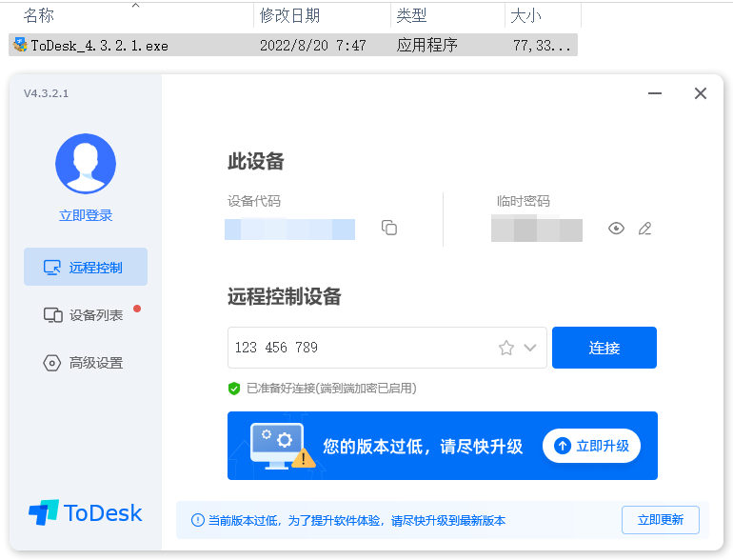Select the ToDesk_4.3.2.1.exe file
Image resolution: width=733 pixels, height=560 pixels.
[293, 45]
